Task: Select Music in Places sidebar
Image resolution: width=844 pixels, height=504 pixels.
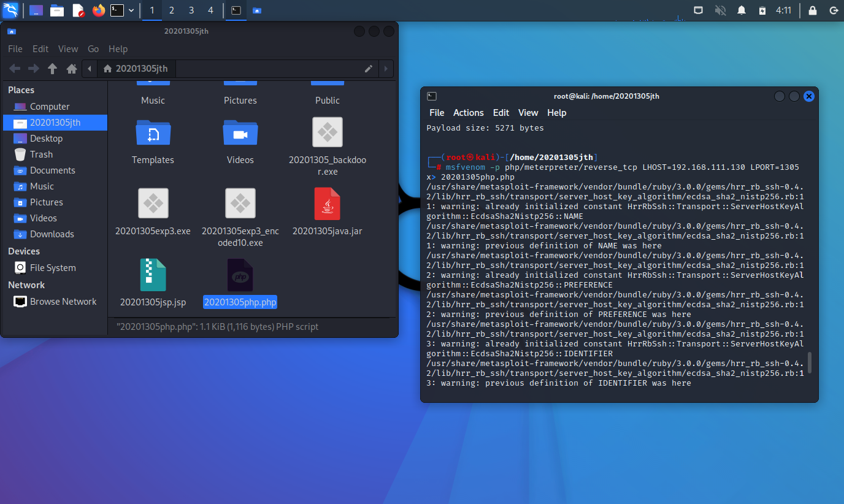Action: 55,186
